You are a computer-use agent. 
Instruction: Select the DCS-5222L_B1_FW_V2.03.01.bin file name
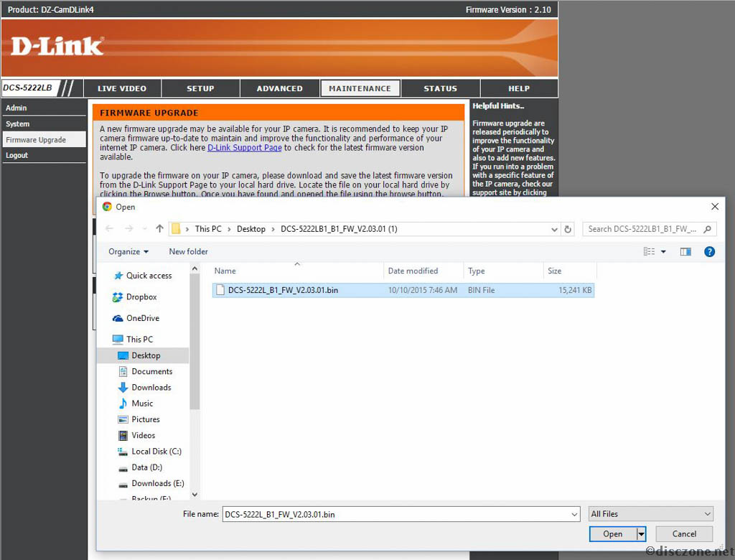coord(283,290)
